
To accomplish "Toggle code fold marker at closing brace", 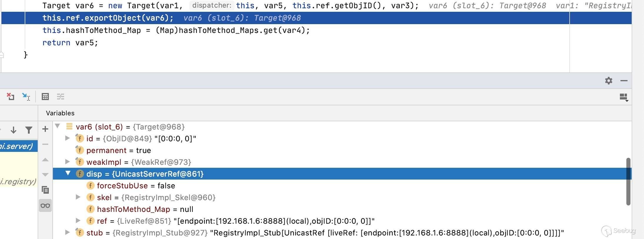I will [2, 55].
